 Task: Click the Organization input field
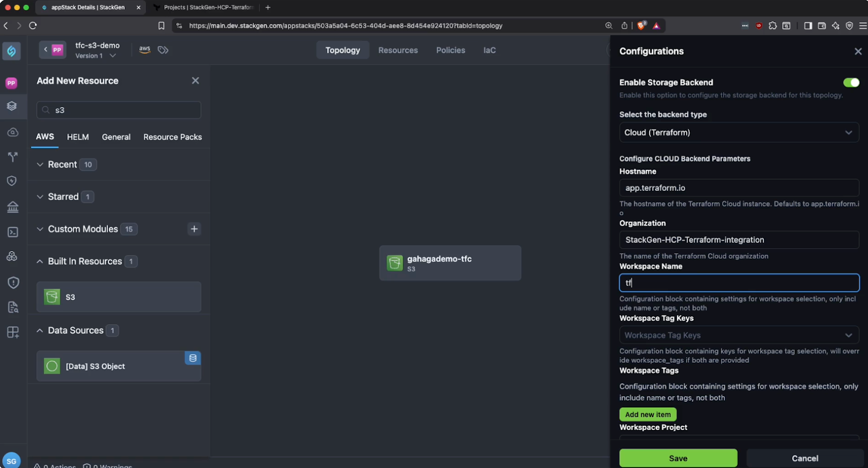(x=738, y=240)
